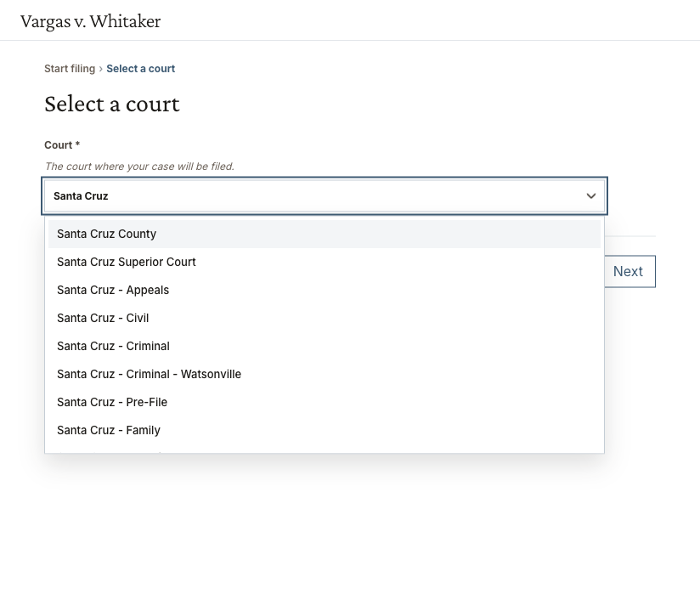Choose Santa Cruz - Family option

[325, 431]
